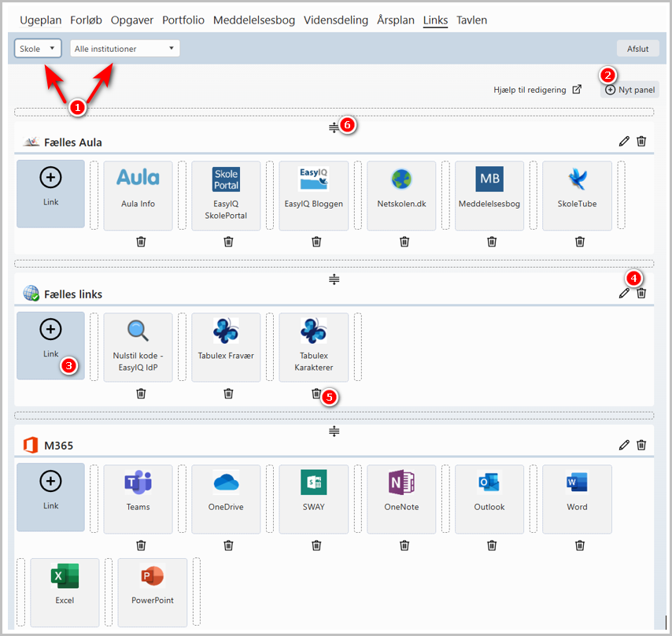Image resolution: width=672 pixels, height=636 pixels.
Task: Open the Word tile
Action: [578, 499]
